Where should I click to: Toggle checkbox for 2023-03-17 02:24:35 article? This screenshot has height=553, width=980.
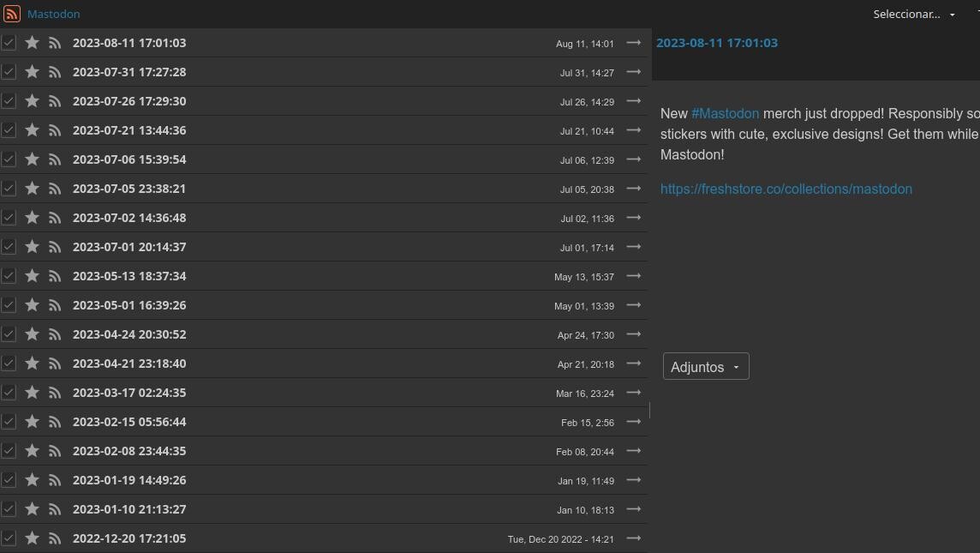9,393
